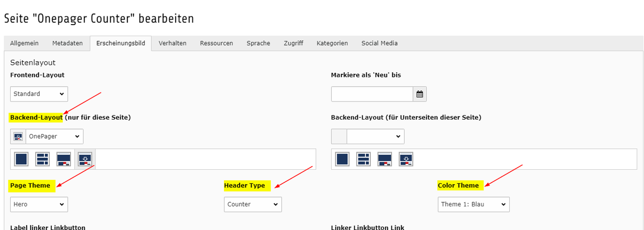Select single-block layout icon for this page
Screen dimensions: 644x230
point(21,159)
